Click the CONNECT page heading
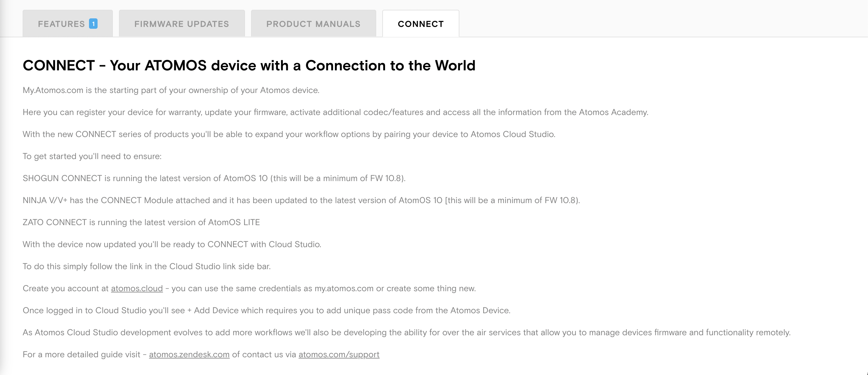 (x=249, y=65)
